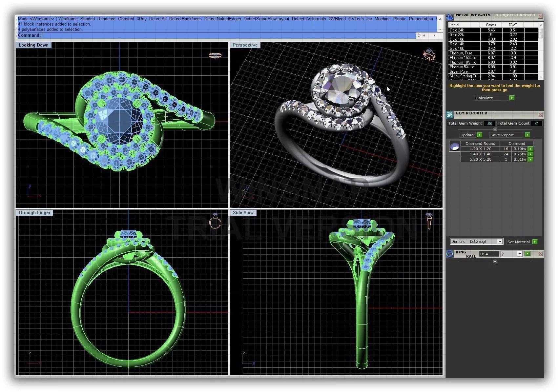
Task: Click the Grams column header
Action: pos(491,25)
